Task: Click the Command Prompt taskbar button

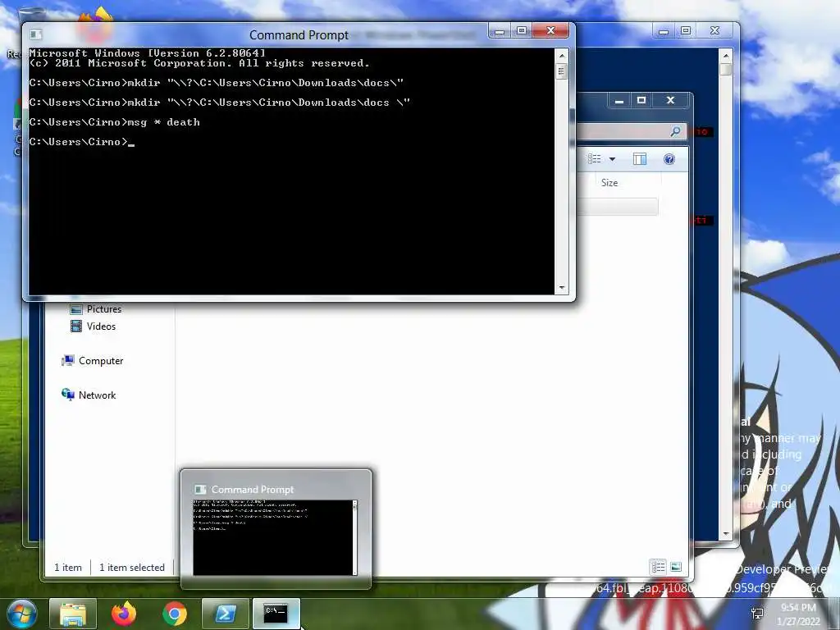Action: [x=276, y=614]
